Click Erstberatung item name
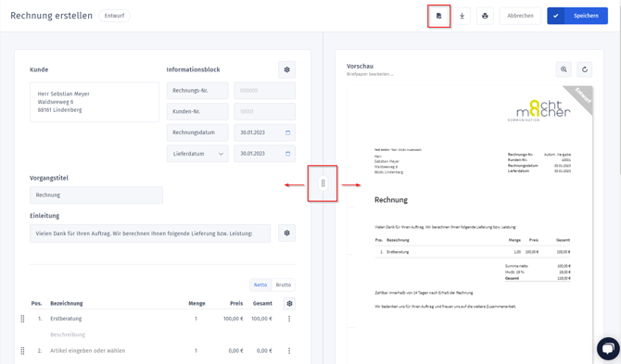621x364 pixels. point(66,319)
